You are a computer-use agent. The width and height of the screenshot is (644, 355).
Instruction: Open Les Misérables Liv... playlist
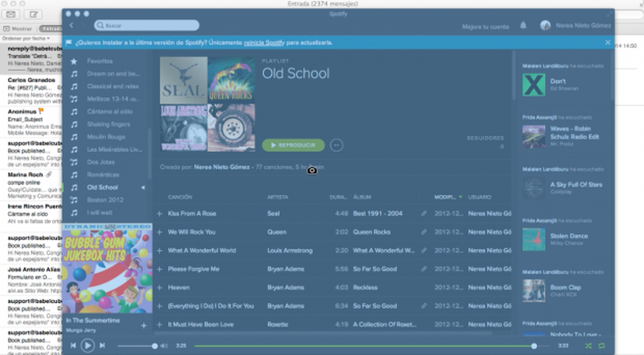coord(115,149)
